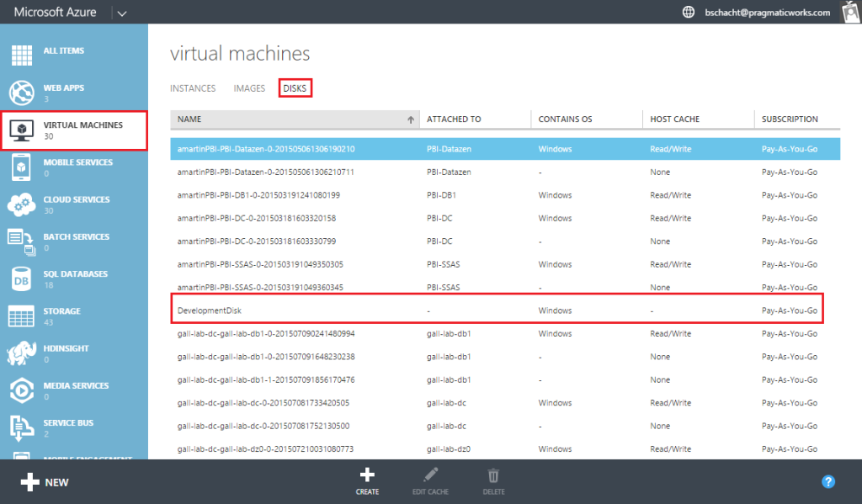
Task: Click the Edit Cache pencil icon
Action: coord(430,475)
